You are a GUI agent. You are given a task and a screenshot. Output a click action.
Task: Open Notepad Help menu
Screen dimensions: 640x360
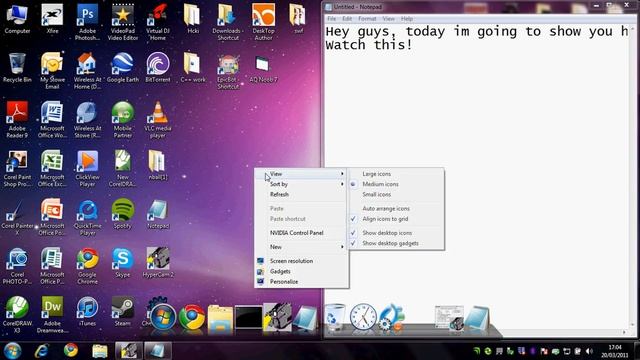pos(407,19)
